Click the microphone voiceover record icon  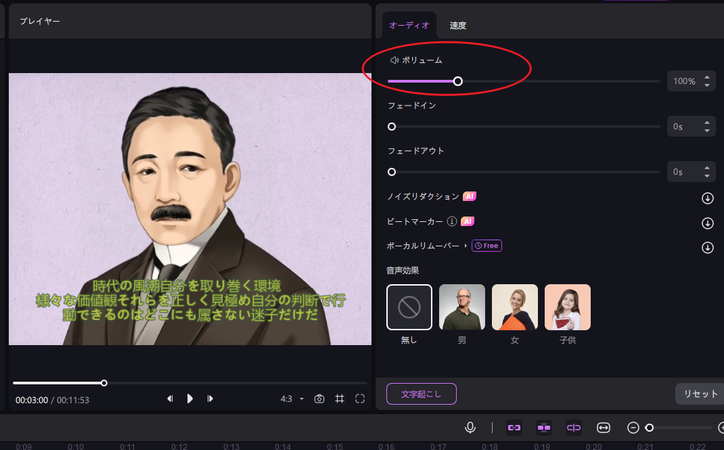(x=470, y=428)
